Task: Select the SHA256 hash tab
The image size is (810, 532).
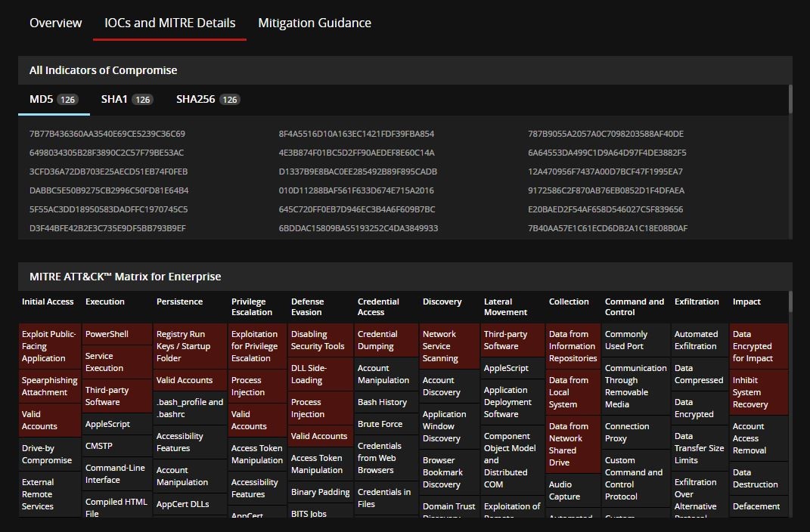Action: [x=207, y=99]
